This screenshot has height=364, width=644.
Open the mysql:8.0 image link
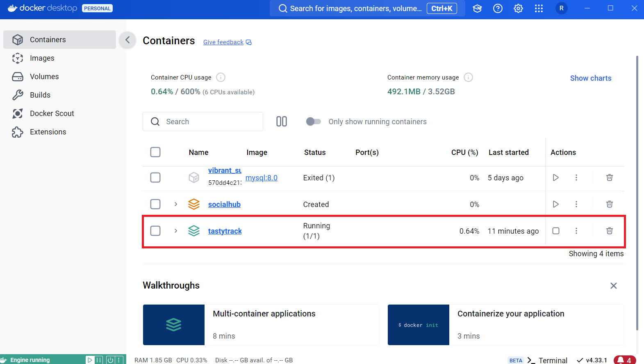pyautogui.click(x=262, y=178)
